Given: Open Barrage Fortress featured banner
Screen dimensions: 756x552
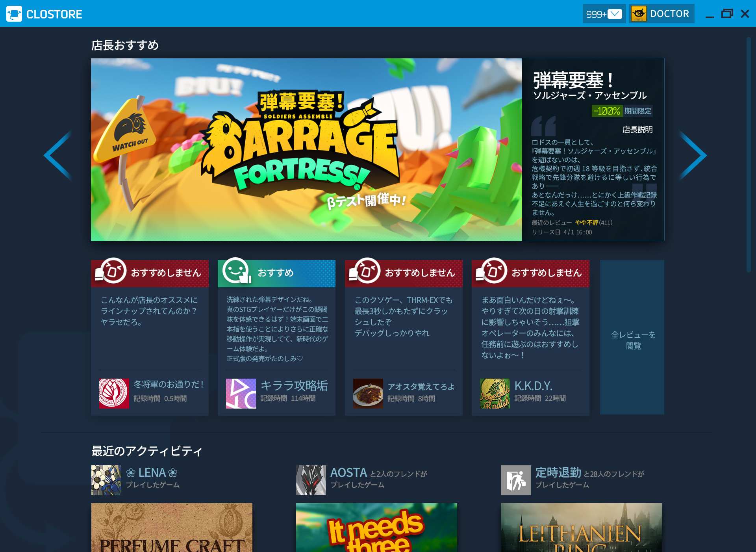Looking at the screenshot, I should 306,150.
